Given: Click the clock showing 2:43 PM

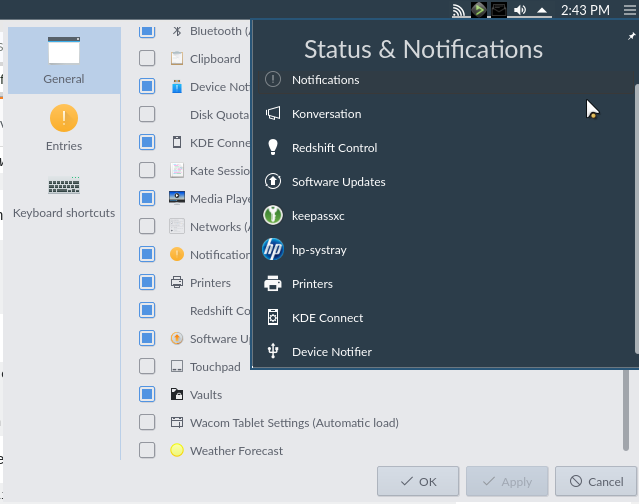Looking at the screenshot, I should pos(585,10).
